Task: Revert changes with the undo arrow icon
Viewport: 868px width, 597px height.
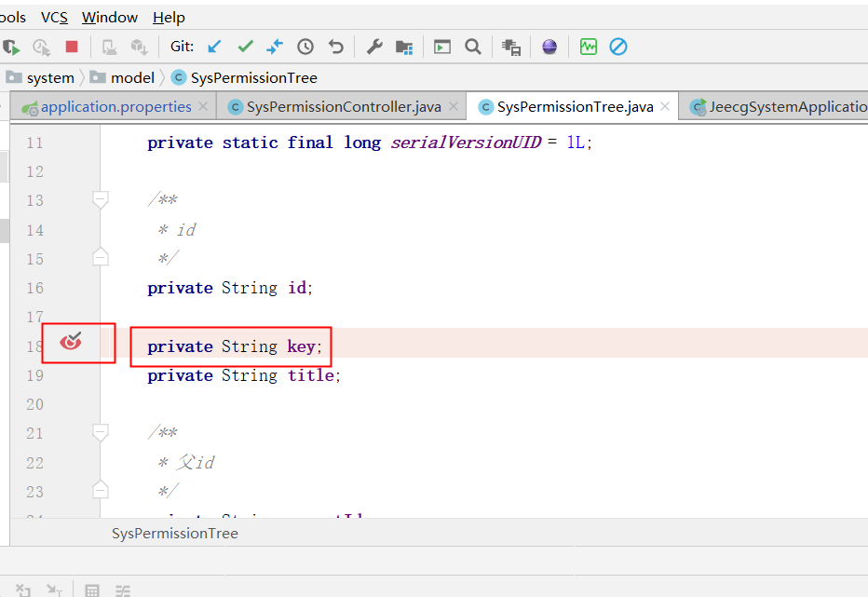Action: coord(336,47)
